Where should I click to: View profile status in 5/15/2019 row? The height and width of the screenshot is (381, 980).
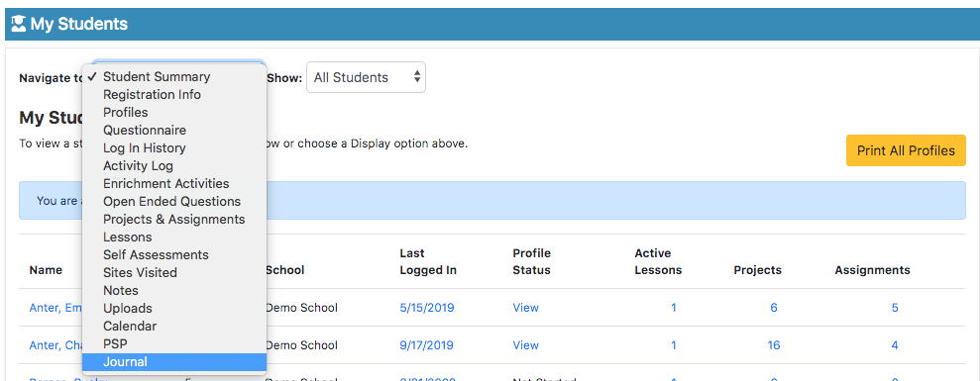[x=525, y=308]
